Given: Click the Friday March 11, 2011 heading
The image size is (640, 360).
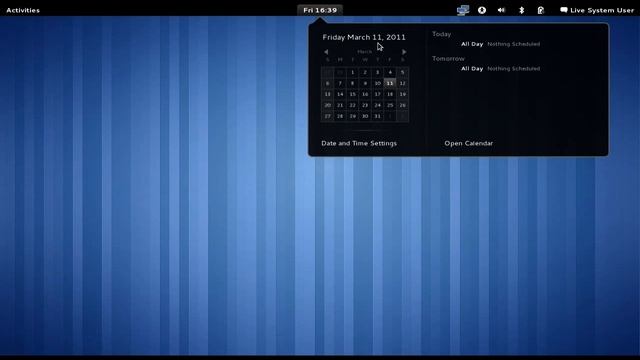Looking at the screenshot, I should tap(364, 37).
